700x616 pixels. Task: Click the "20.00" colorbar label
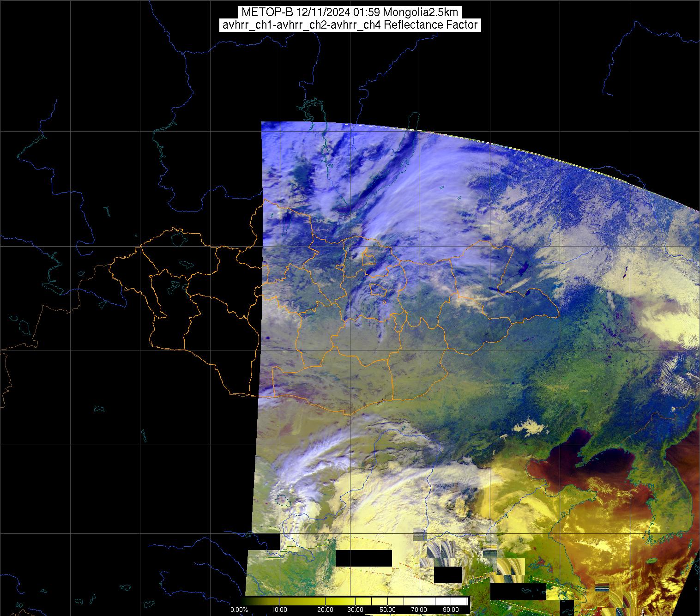click(326, 610)
